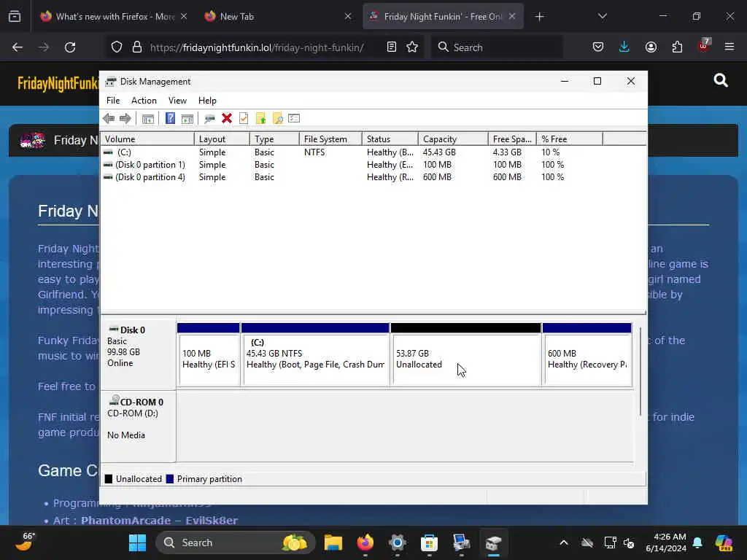Bookmark this page with the star icon
The width and height of the screenshot is (747, 560).
[x=412, y=47]
